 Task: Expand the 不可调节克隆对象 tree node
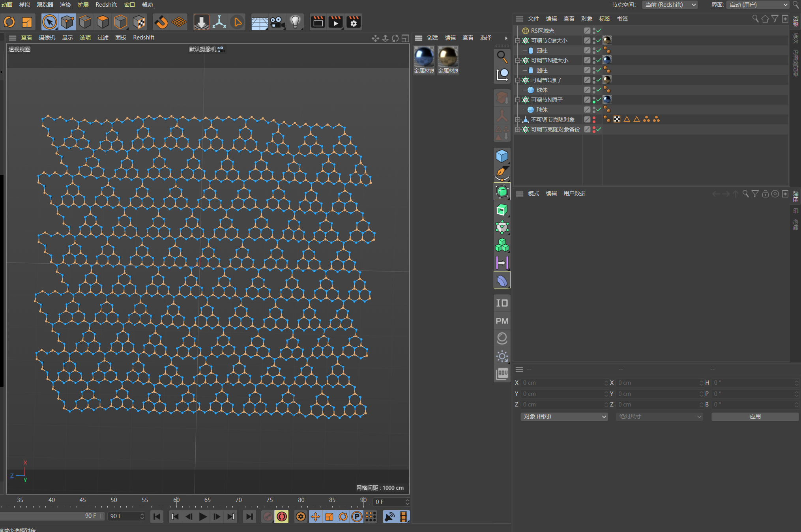click(518, 120)
